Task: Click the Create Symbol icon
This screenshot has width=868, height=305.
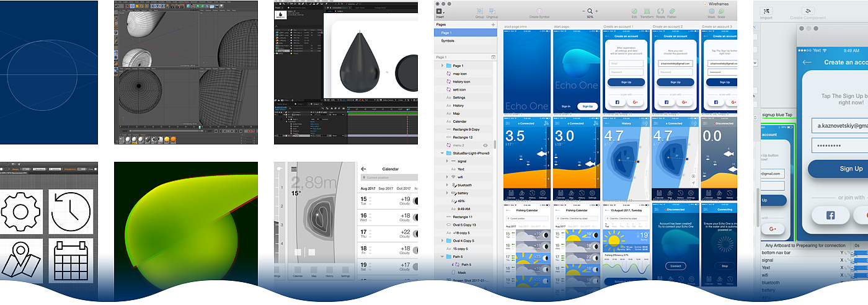Action: [539, 12]
